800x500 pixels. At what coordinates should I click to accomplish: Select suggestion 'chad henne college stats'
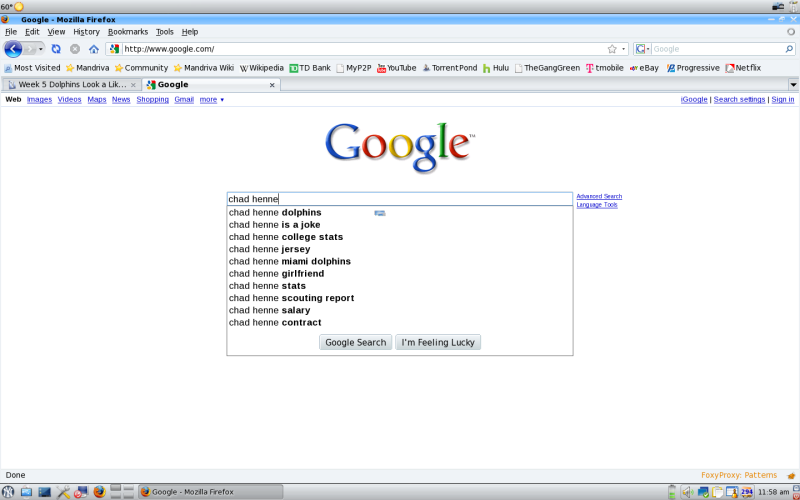399,237
